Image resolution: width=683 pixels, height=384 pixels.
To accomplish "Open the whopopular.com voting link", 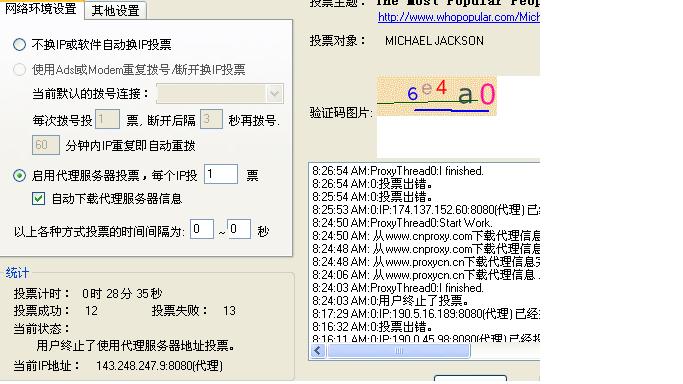I will tap(459, 17).
